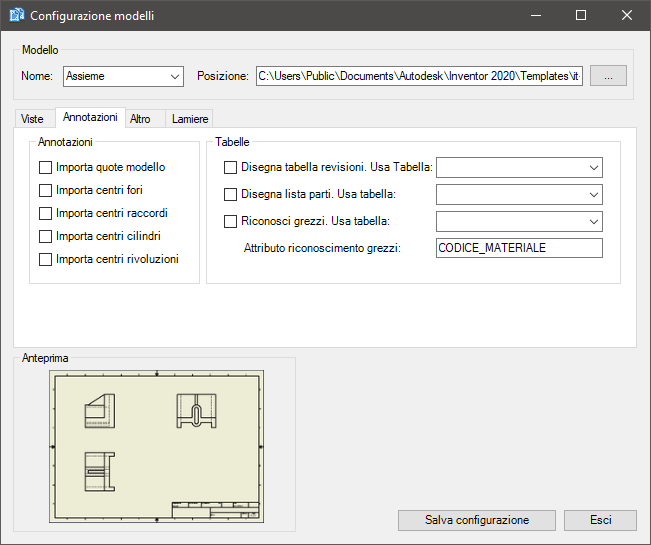Viewport: 651px width, 545px height.
Task: Open the lista parti table dropdown
Action: click(x=519, y=195)
